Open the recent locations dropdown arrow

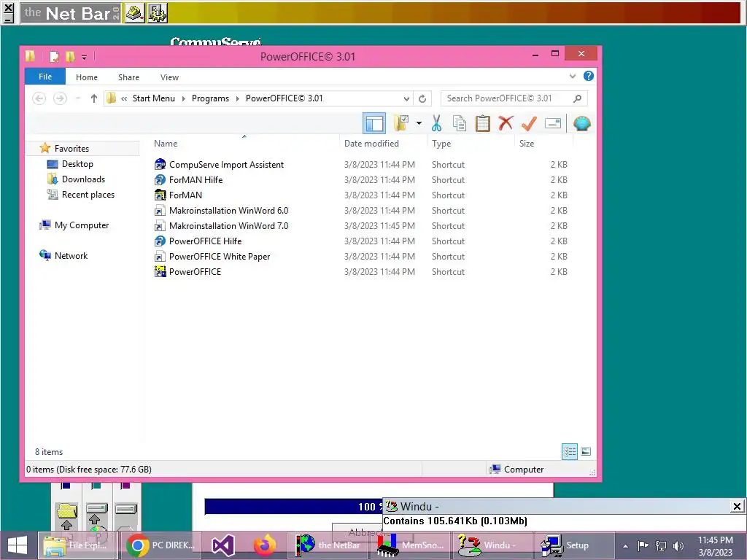(x=77, y=98)
